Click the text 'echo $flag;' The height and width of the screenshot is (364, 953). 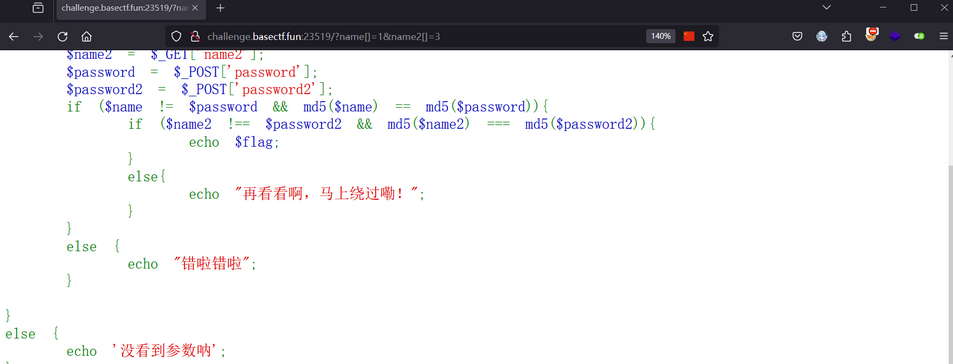[x=234, y=142]
